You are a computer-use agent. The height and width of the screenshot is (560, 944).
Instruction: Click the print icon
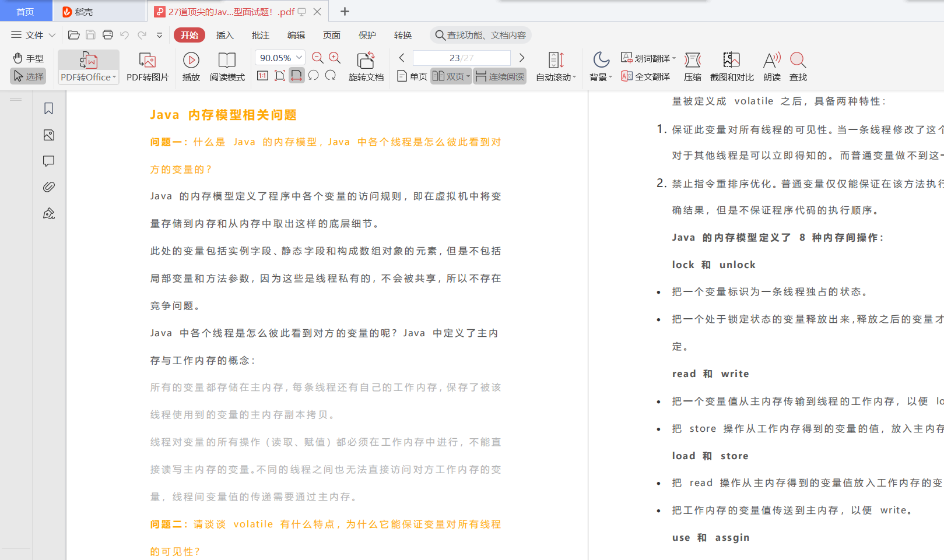[x=108, y=35]
